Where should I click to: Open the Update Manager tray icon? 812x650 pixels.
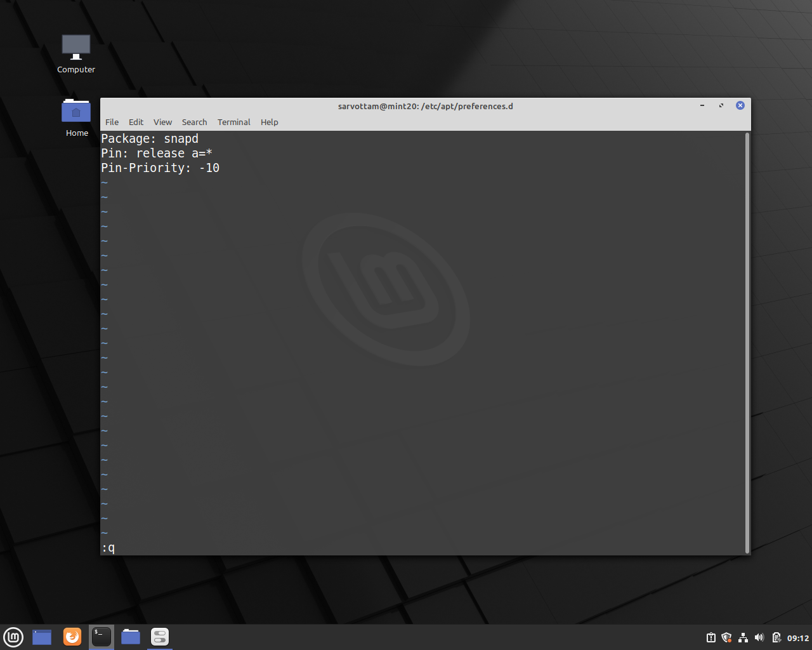(x=711, y=637)
